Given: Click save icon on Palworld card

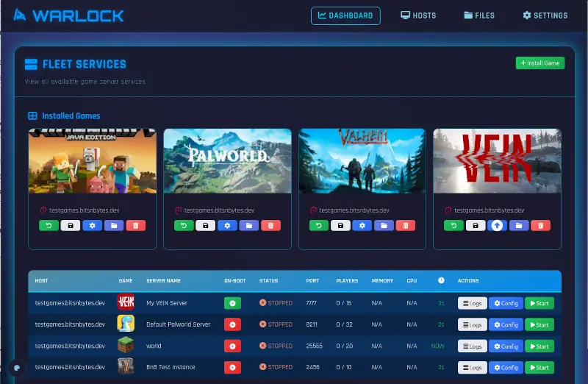Looking at the screenshot, I should (x=206, y=226).
